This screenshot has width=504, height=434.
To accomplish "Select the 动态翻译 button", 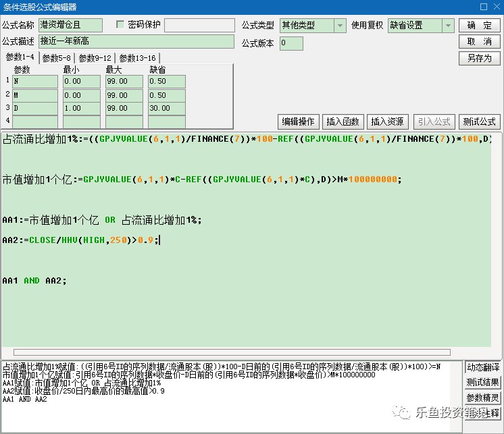I will (x=483, y=367).
